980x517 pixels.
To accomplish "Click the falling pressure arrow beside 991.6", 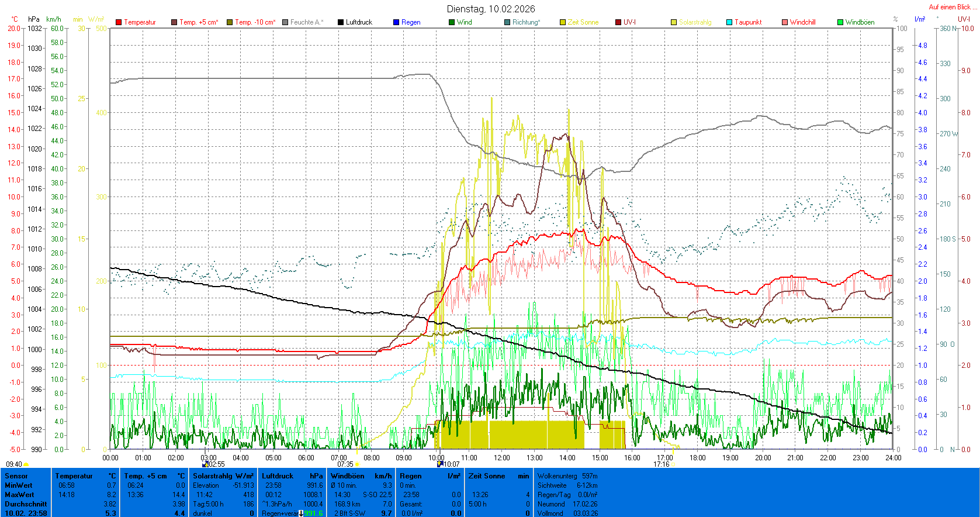I will click(x=301, y=513).
